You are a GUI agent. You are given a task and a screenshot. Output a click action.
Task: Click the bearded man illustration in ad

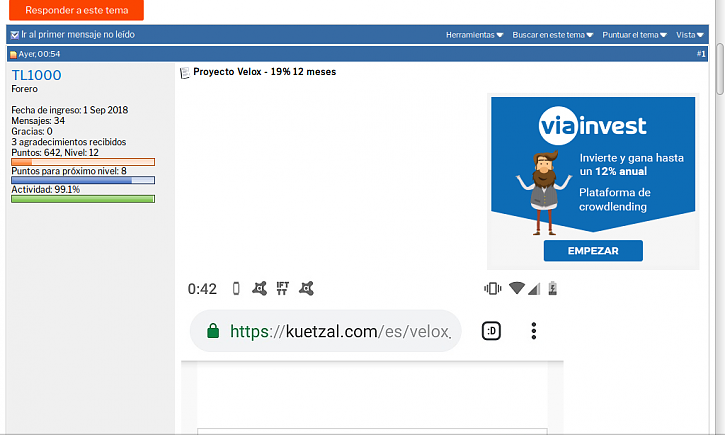(x=544, y=193)
